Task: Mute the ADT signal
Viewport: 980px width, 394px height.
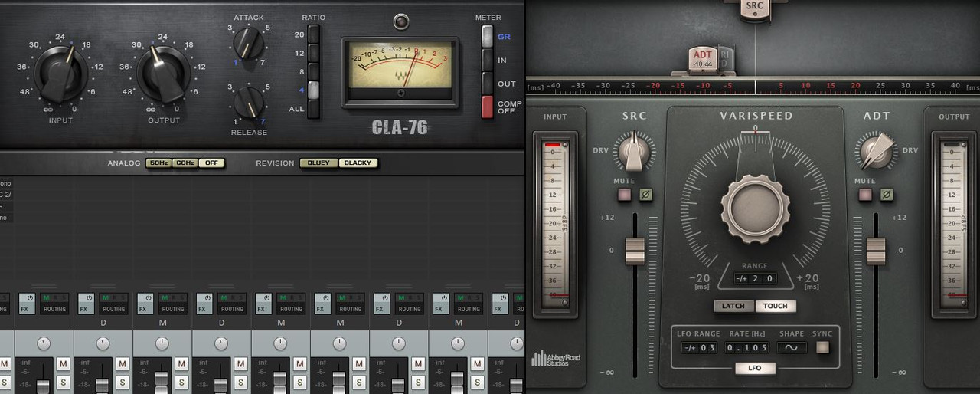Action: click(866, 195)
